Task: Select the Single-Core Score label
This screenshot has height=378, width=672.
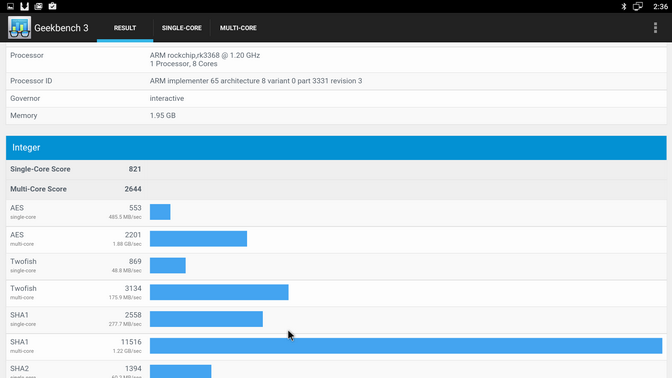Action: point(40,169)
